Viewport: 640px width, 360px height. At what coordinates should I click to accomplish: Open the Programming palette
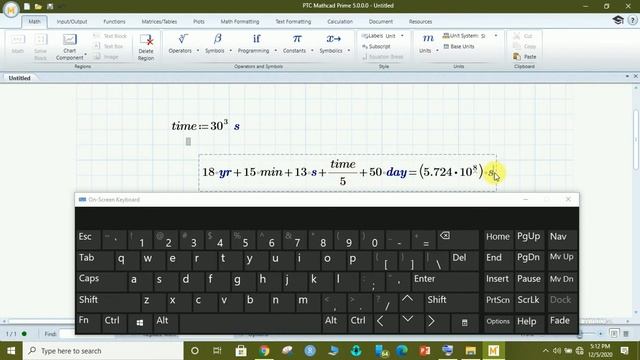pos(253,44)
